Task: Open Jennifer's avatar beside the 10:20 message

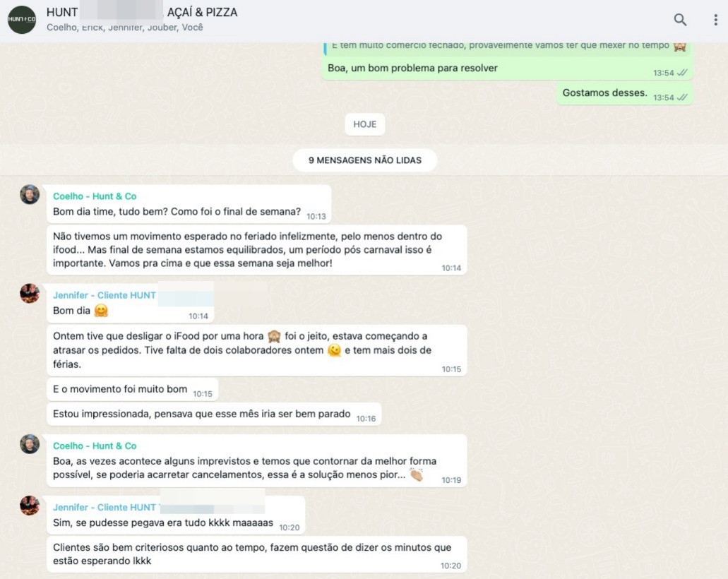Action: click(30, 506)
